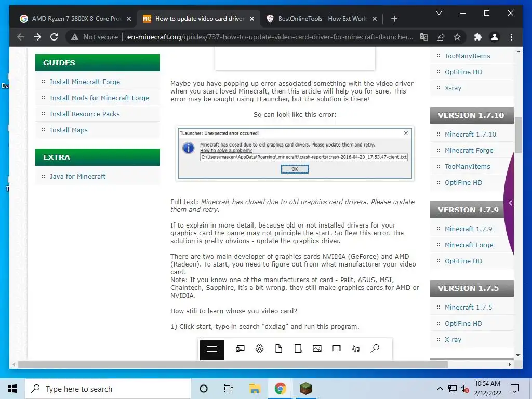532x399 pixels.
Task: Click the address bar URL
Action: pos(270,37)
